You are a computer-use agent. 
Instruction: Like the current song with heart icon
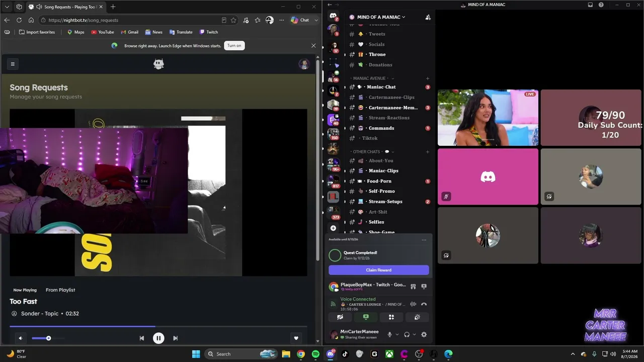[x=296, y=338]
